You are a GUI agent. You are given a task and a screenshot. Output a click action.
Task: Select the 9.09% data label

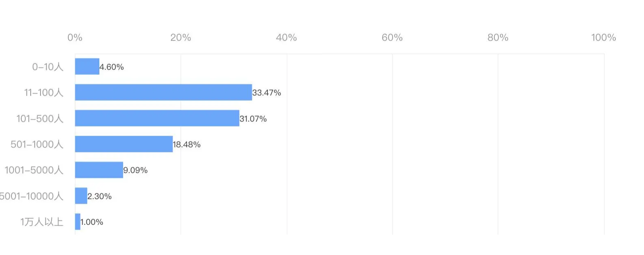coord(135,170)
